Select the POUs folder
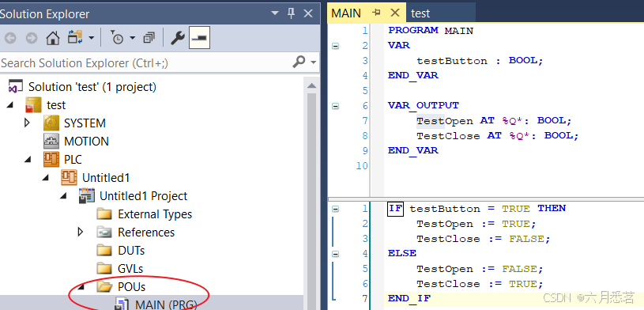The height and width of the screenshot is (310, 644). click(132, 286)
